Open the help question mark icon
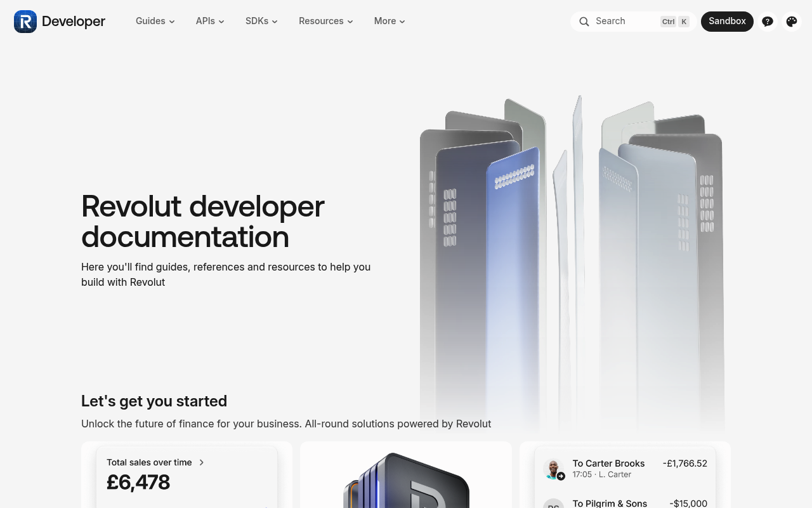 click(x=768, y=22)
